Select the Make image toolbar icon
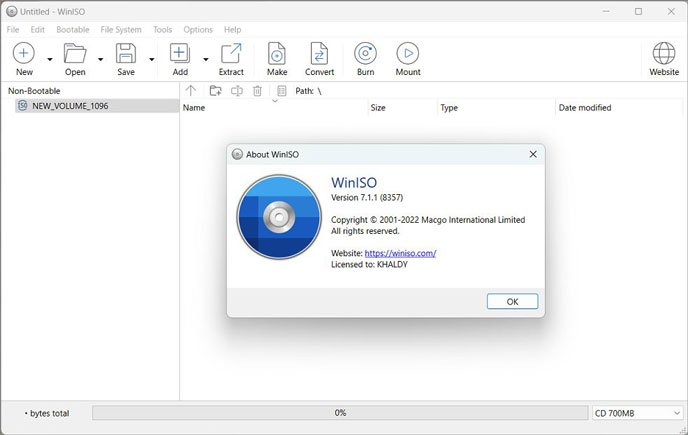 277,54
